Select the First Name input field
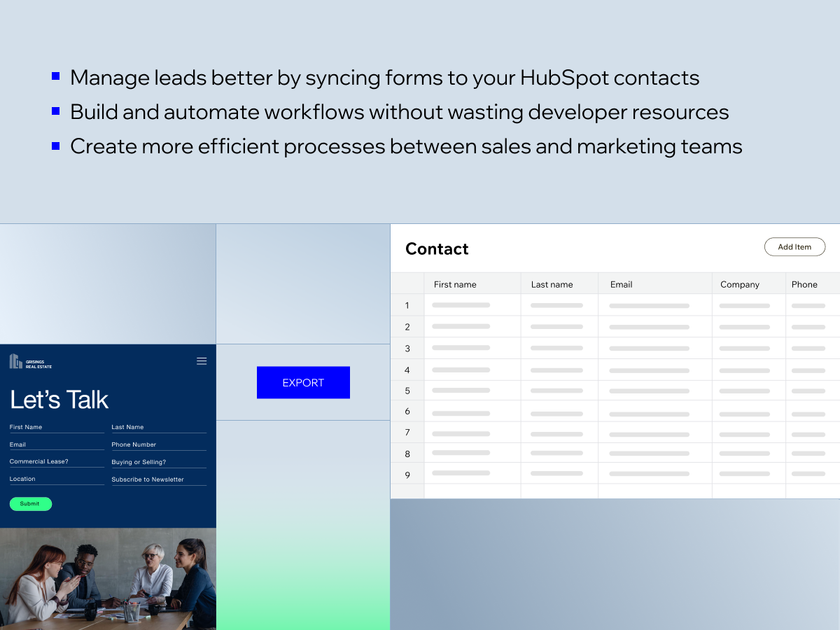 coord(57,428)
